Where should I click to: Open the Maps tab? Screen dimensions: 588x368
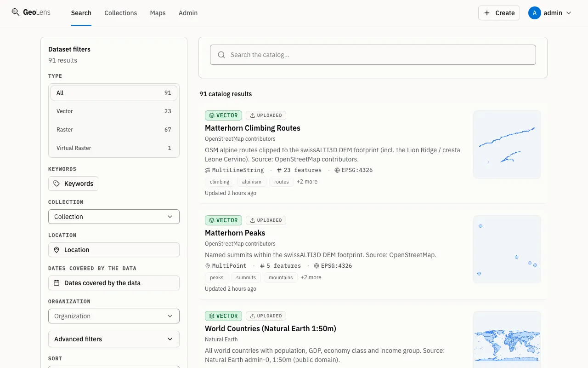(158, 13)
